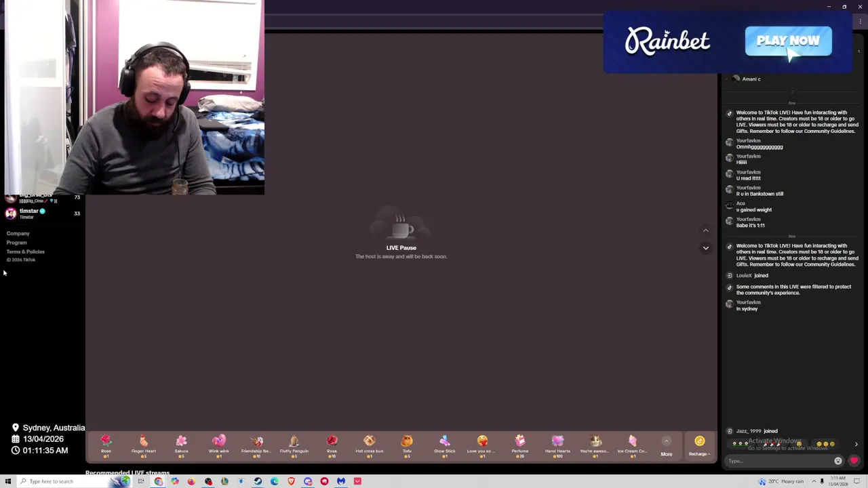Open Malwarebytes from taskbar
The image size is (868, 488).
(x=341, y=481)
